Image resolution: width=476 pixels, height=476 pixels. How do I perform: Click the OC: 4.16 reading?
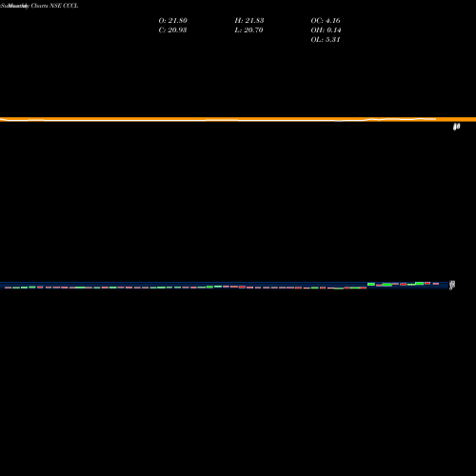pyautogui.click(x=326, y=21)
